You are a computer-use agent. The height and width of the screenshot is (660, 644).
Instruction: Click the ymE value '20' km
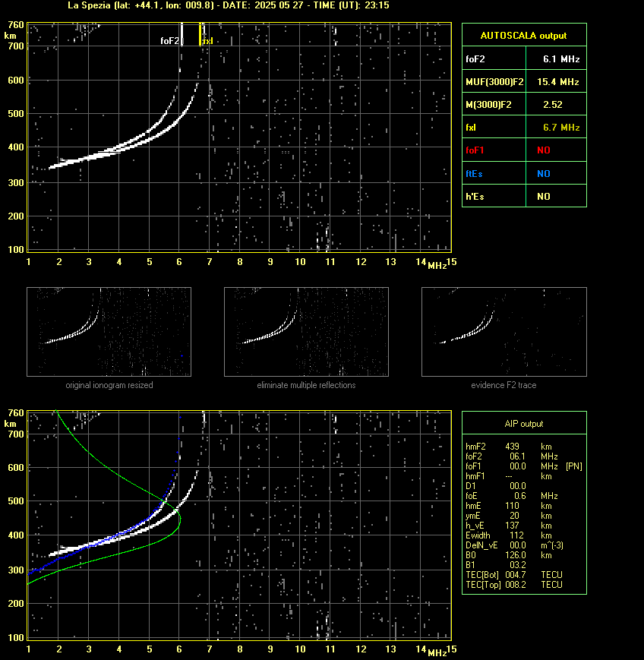[x=514, y=516]
